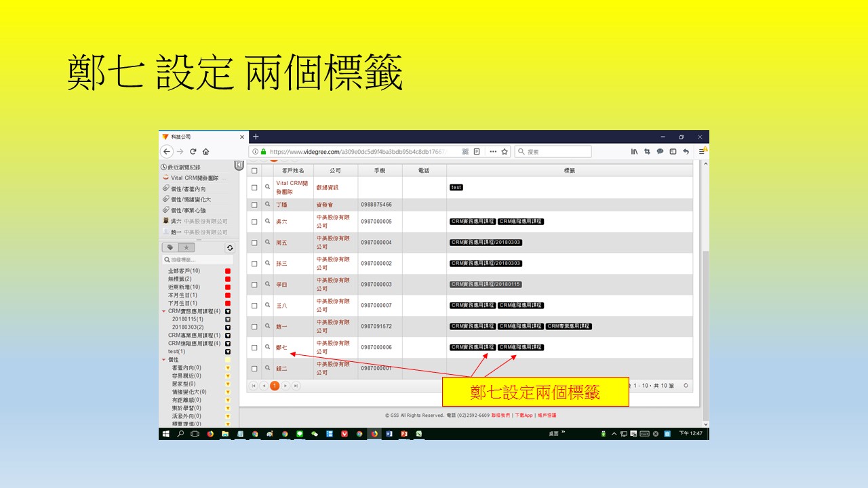Bookmark this page with the star icon
This screenshot has height=488, width=868.
point(505,152)
